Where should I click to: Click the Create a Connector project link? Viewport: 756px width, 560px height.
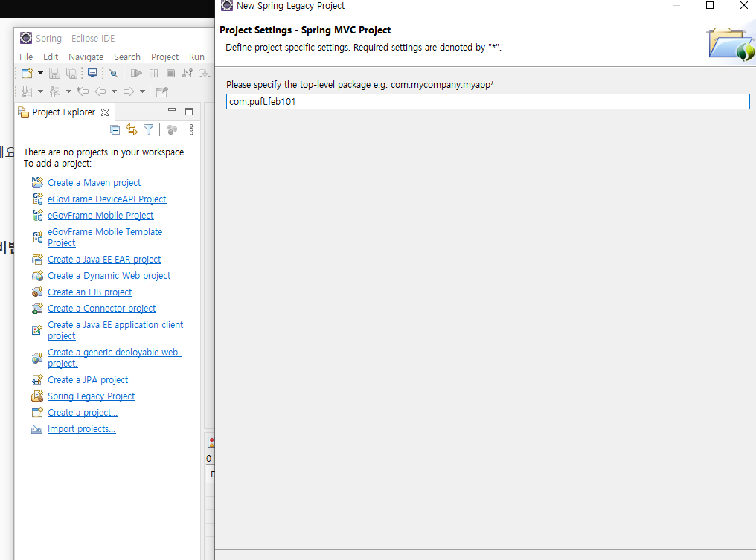pyautogui.click(x=102, y=309)
